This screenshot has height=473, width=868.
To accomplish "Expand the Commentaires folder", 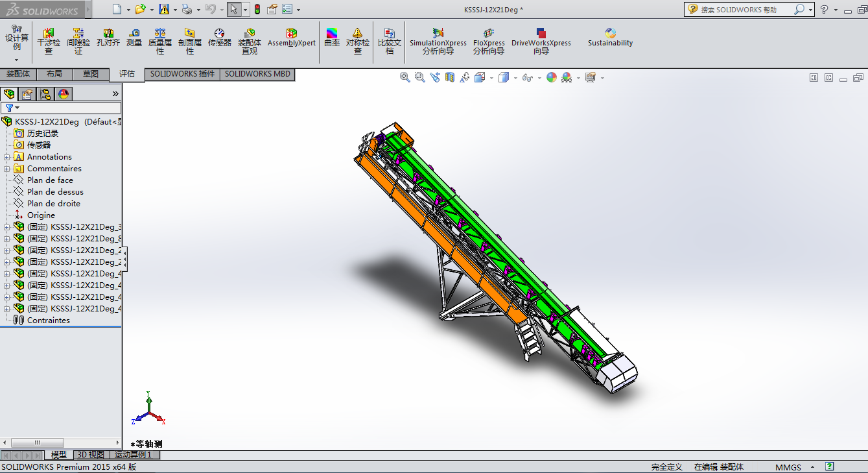I will (6, 169).
